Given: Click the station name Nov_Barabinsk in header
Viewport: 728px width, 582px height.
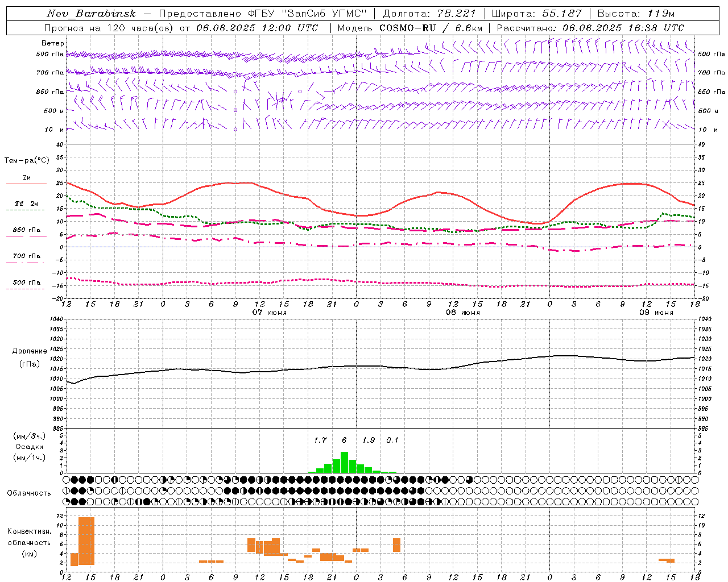Looking at the screenshot, I should pos(92,14).
